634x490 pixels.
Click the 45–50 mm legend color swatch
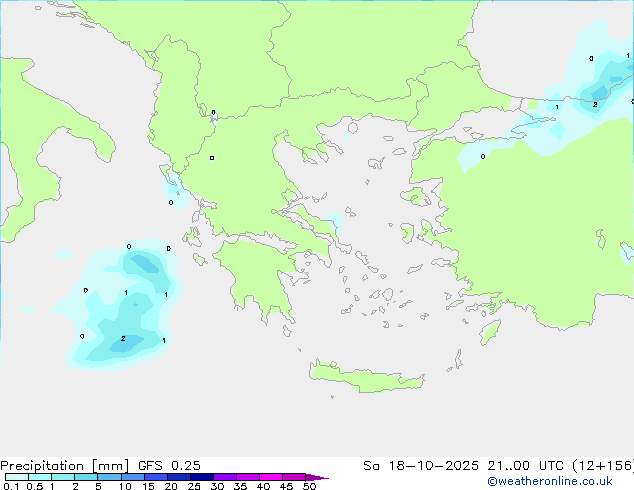(294, 477)
